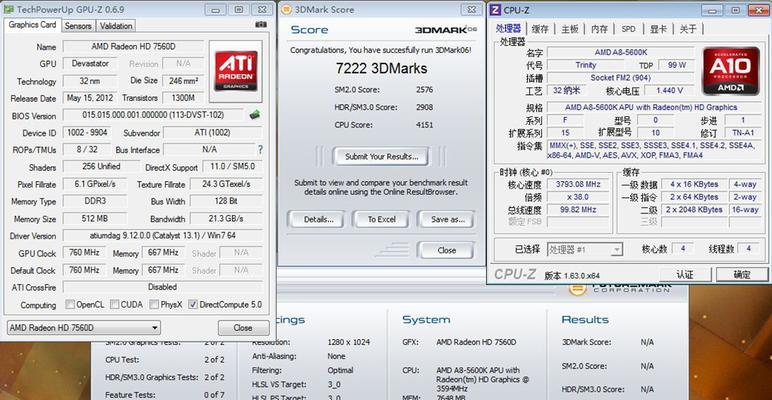Open the CPU-Z 关于 tab
The height and width of the screenshot is (400, 772).
[x=688, y=29]
